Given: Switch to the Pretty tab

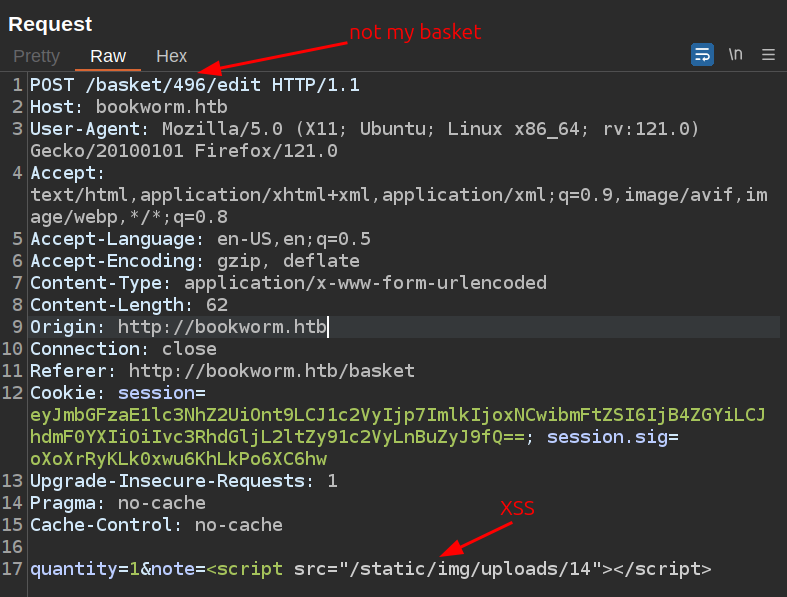Looking at the screenshot, I should (37, 56).
